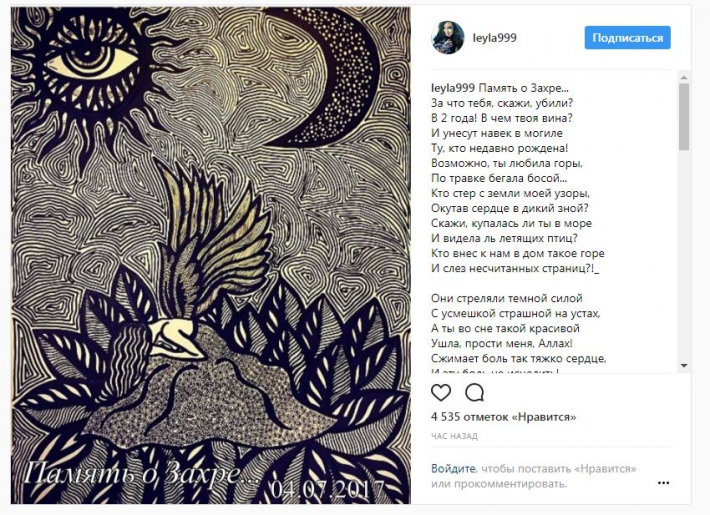Click the caption scrollbar down arrow
The width and height of the screenshot is (710, 515).
point(684,366)
